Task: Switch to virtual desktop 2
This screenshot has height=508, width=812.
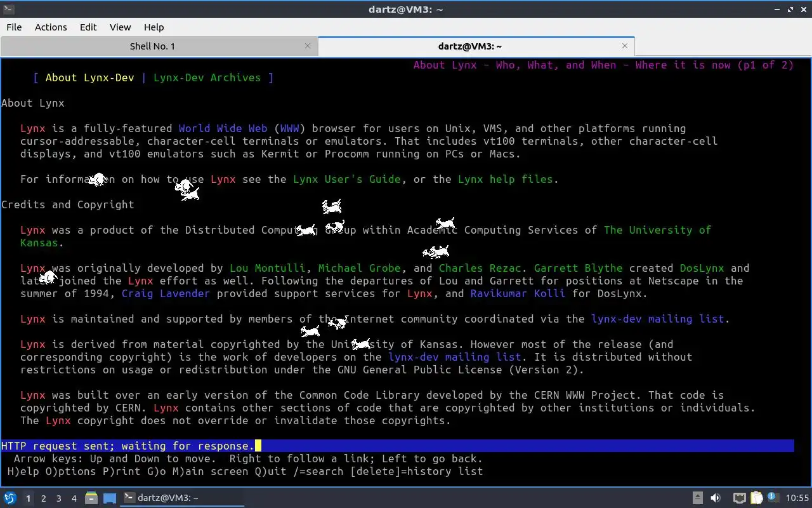Action: click(43, 498)
